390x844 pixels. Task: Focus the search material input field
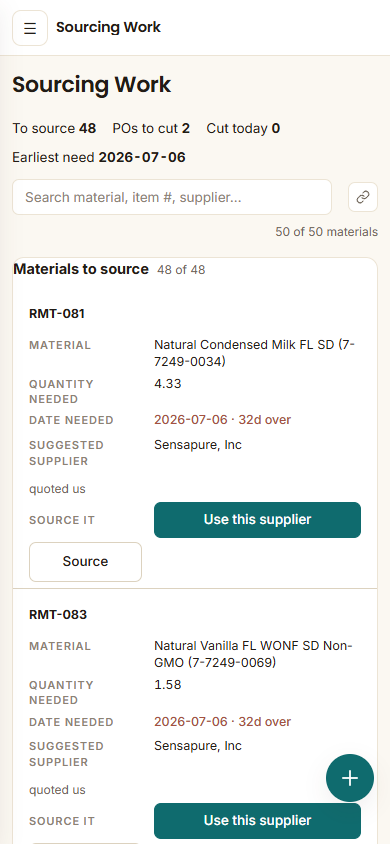click(x=172, y=197)
